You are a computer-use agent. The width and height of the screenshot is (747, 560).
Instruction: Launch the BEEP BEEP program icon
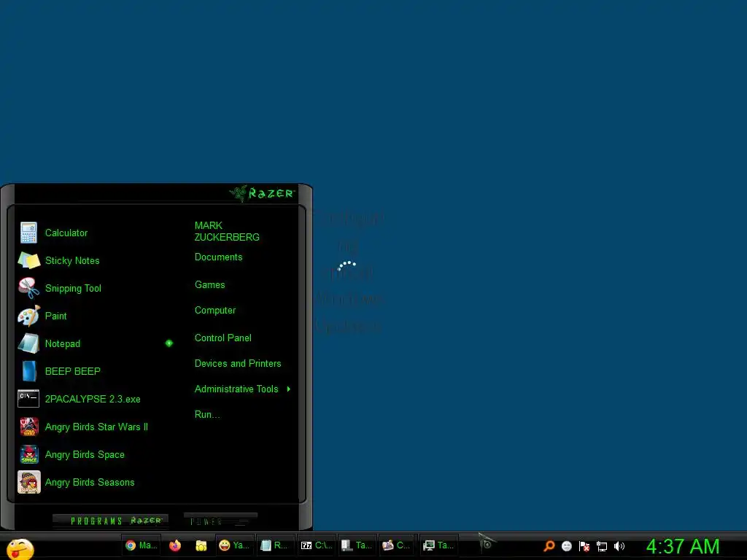click(x=28, y=371)
